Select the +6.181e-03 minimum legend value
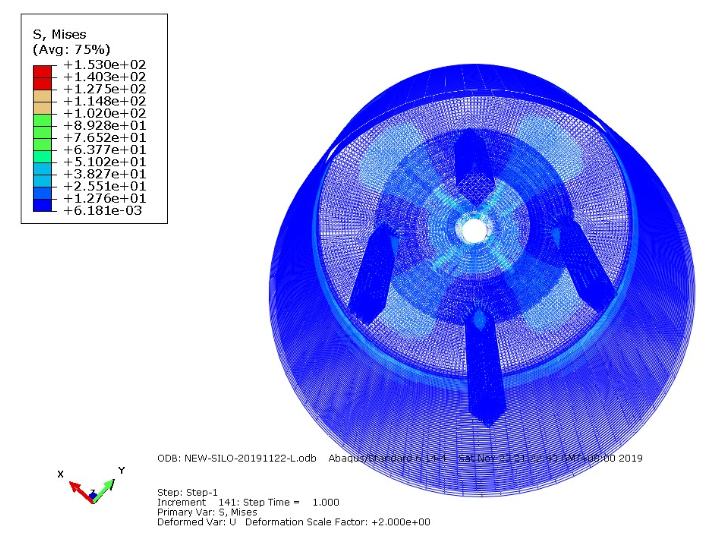715x535 pixels. (x=103, y=211)
